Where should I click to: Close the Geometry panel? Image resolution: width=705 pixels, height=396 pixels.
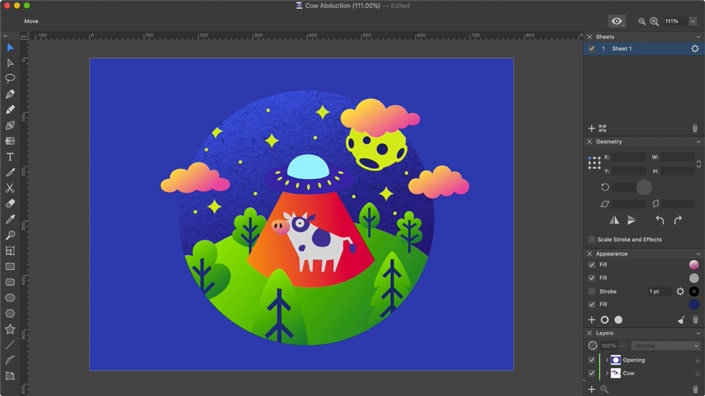pyautogui.click(x=589, y=142)
